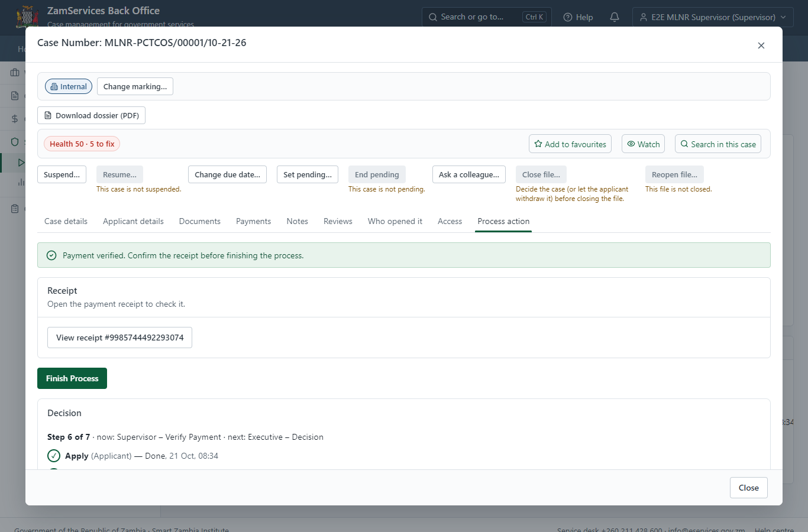Open the Change marking... options
The height and width of the screenshot is (532, 808).
(135, 86)
